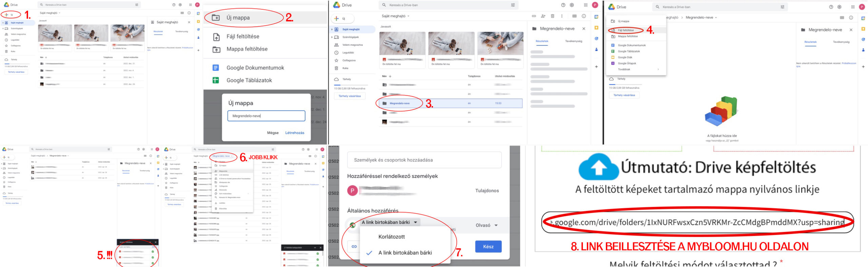The width and height of the screenshot is (868, 267).
Task: Click the share add-person icon in the toolbar
Action: coord(543,16)
